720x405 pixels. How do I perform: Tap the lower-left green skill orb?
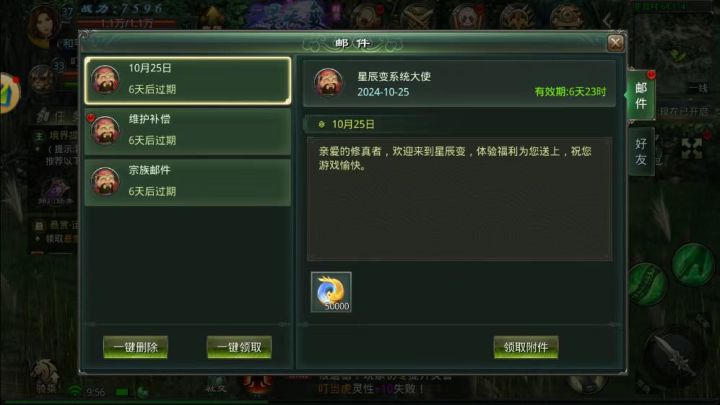pyautogui.click(x=647, y=285)
